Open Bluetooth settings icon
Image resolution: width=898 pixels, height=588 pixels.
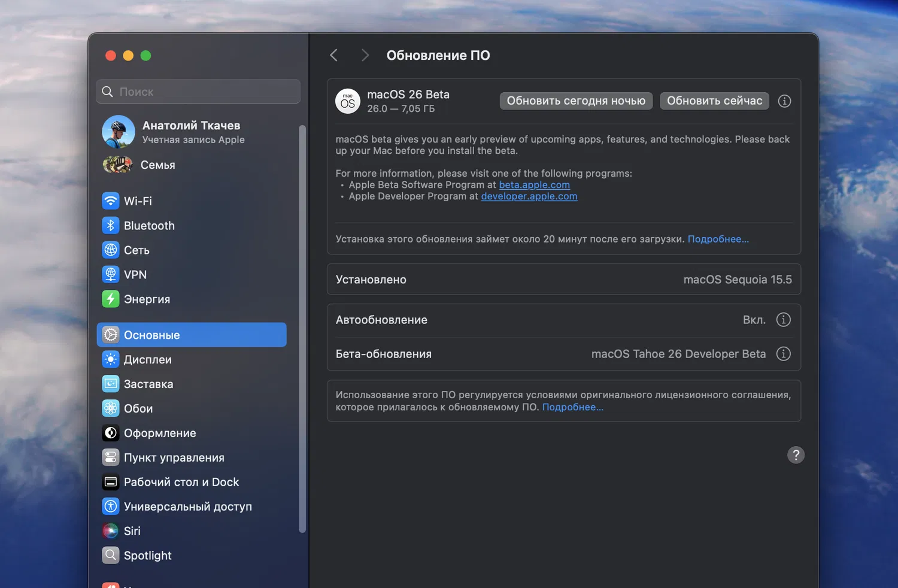point(111,226)
